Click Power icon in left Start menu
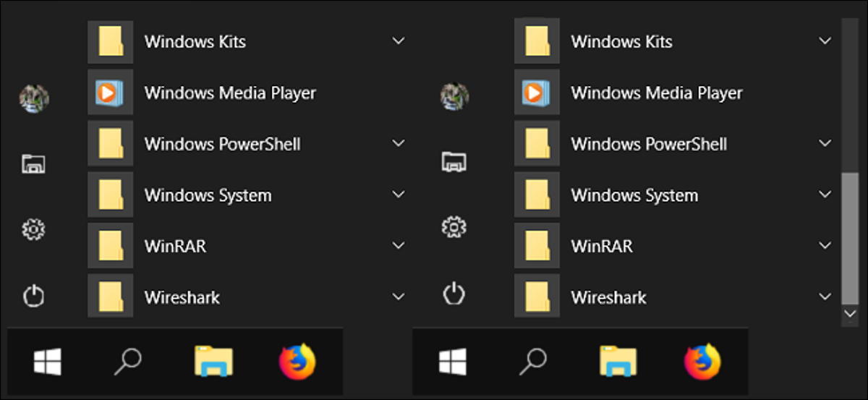The height and width of the screenshot is (400, 868). tap(34, 296)
